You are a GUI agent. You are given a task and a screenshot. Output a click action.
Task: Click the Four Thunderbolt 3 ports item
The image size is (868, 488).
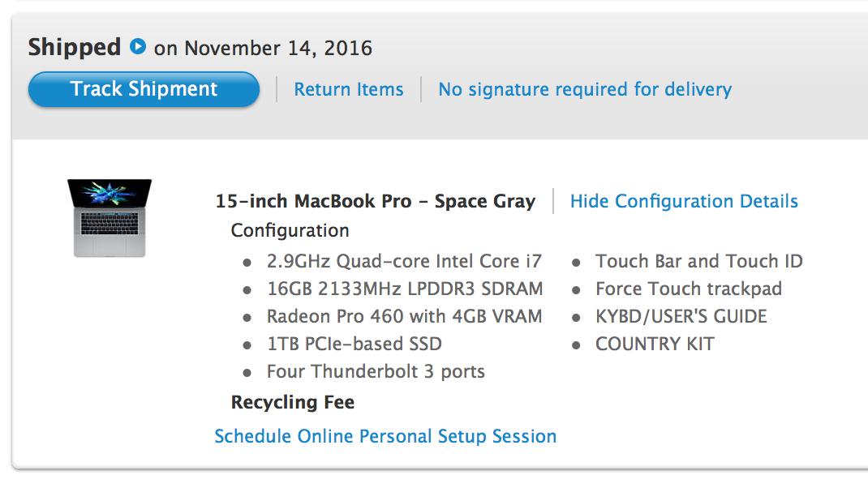coord(376,372)
